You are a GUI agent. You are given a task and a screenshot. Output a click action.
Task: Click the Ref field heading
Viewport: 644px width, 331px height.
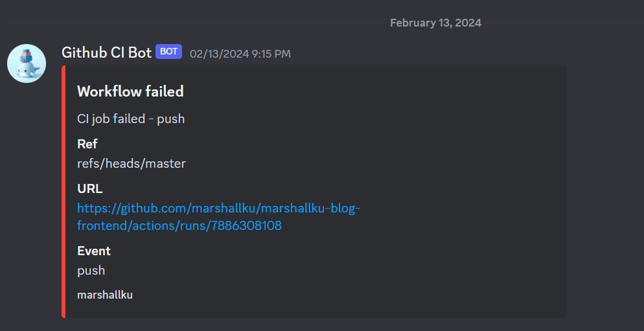87,144
